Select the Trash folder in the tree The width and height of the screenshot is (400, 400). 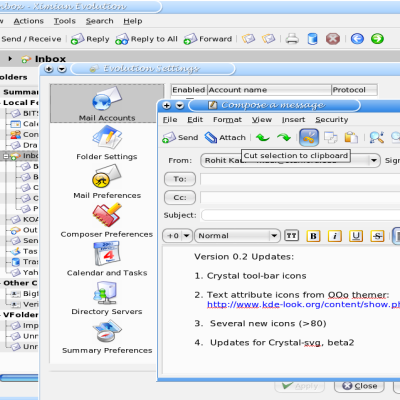25,262
